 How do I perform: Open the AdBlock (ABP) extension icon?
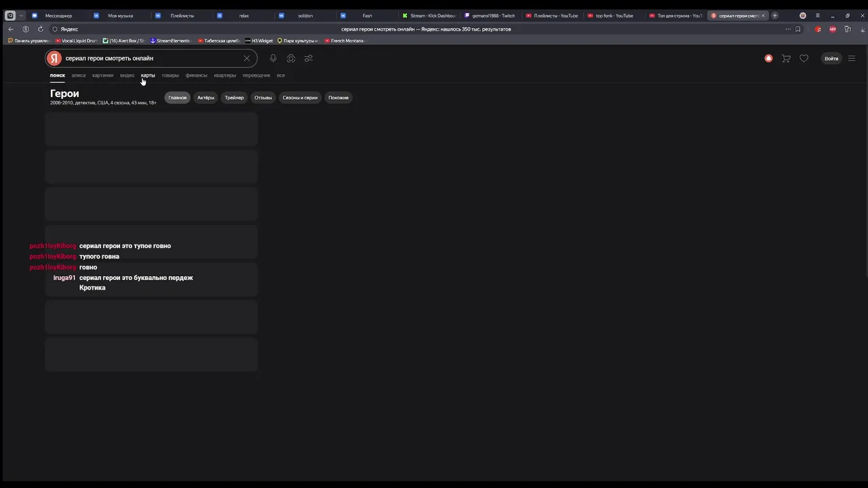833,29
